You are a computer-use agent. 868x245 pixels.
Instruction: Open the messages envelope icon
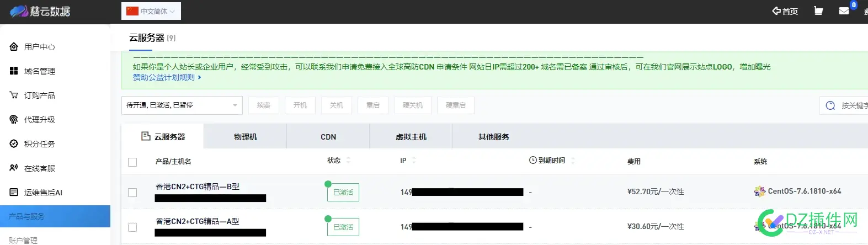click(844, 10)
